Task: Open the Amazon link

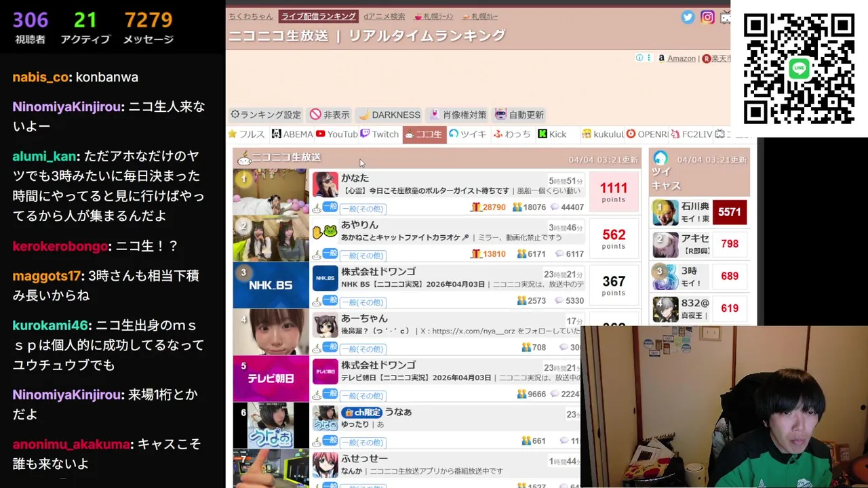Action: 677,58
